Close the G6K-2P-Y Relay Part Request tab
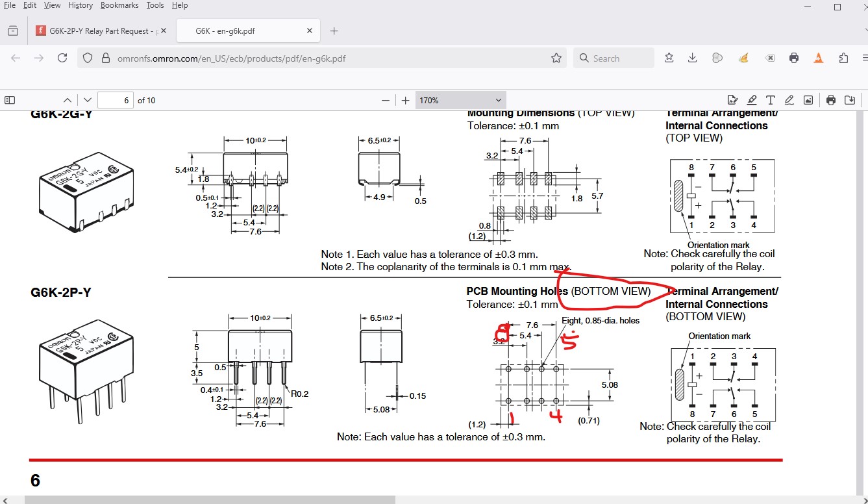Viewport: 868px width, 504px height. pyautogui.click(x=163, y=31)
